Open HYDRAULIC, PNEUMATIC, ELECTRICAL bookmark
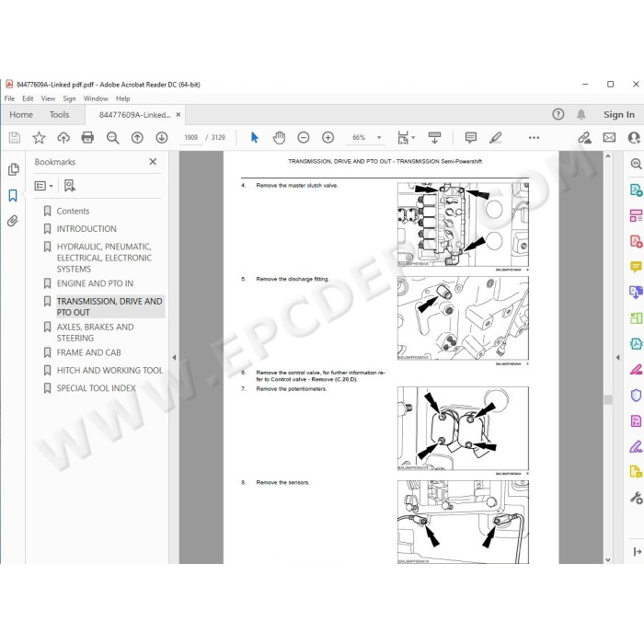This screenshot has width=644, height=644. click(x=104, y=258)
